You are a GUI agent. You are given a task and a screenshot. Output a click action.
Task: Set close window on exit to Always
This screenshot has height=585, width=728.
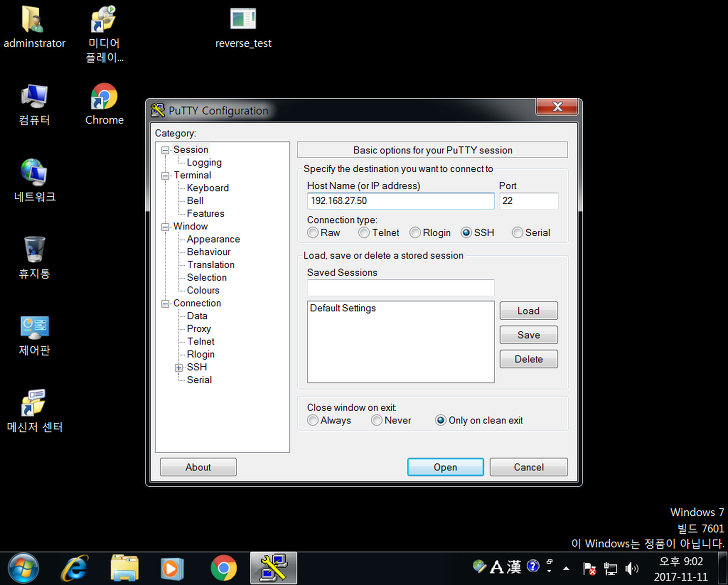[x=329, y=420]
